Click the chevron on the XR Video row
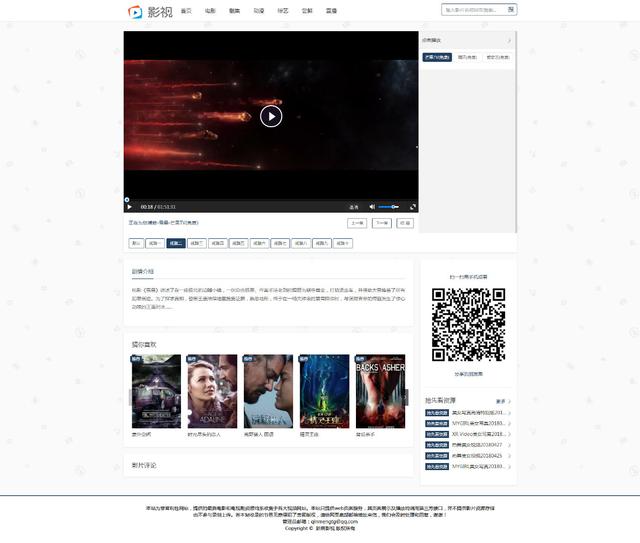Screen dimensions: 640x543 [509, 434]
